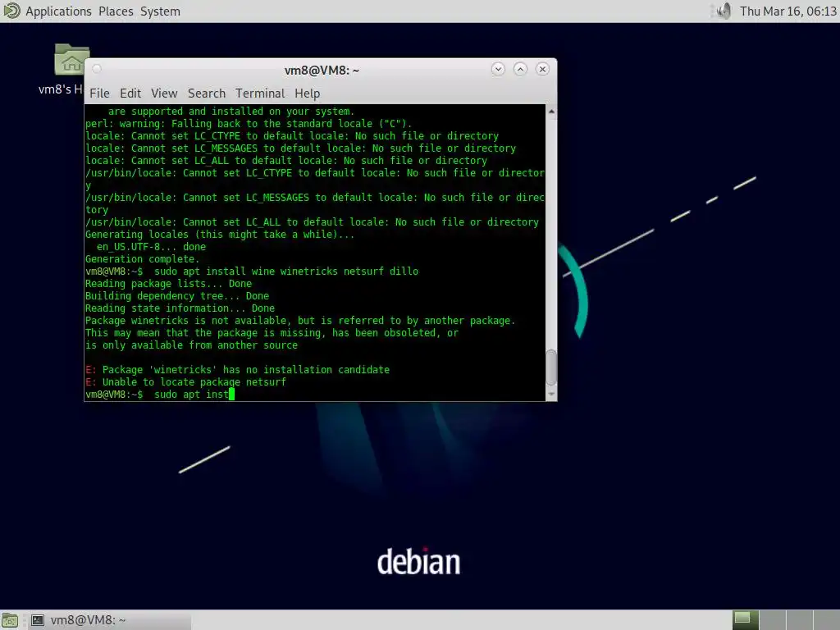The height and width of the screenshot is (630, 840).
Task: Click the 'en_US.UTF-8... done' line
Action: [x=151, y=247]
